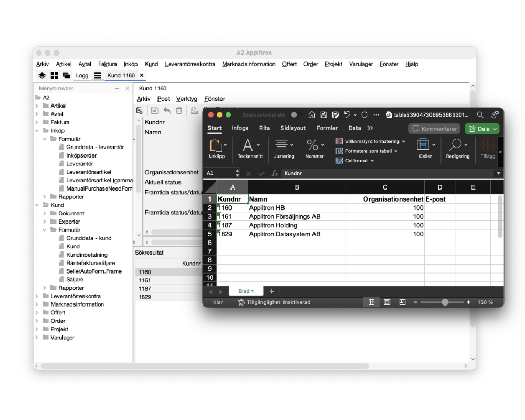The height and width of the screenshot is (420, 525).
Task: Expand the Excel formula bar arrow
Action: (x=498, y=173)
